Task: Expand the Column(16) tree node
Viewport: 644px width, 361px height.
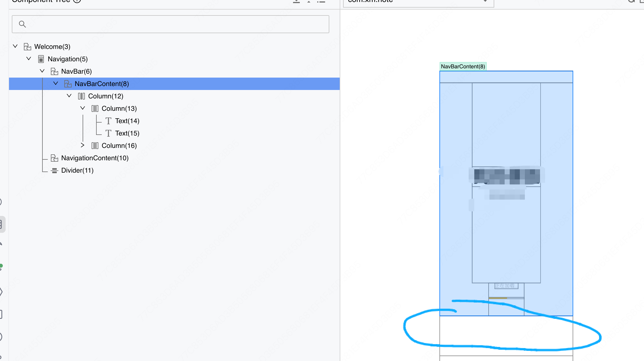Action: point(83,145)
